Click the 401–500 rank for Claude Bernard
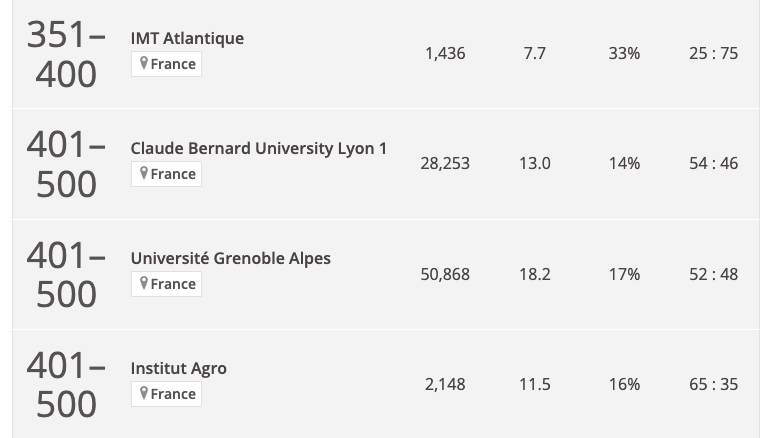The image size is (769, 438). pos(66,164)
